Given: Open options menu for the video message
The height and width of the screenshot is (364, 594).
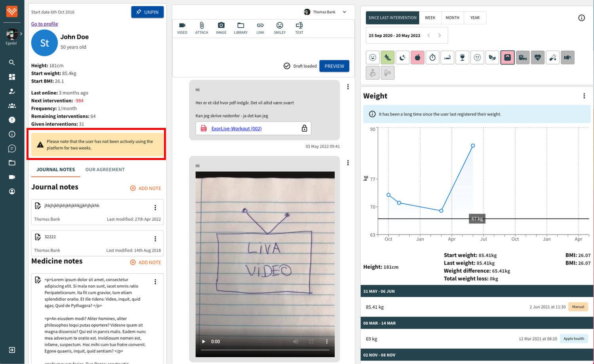Looking at the screenshot, I should point(348,163).
